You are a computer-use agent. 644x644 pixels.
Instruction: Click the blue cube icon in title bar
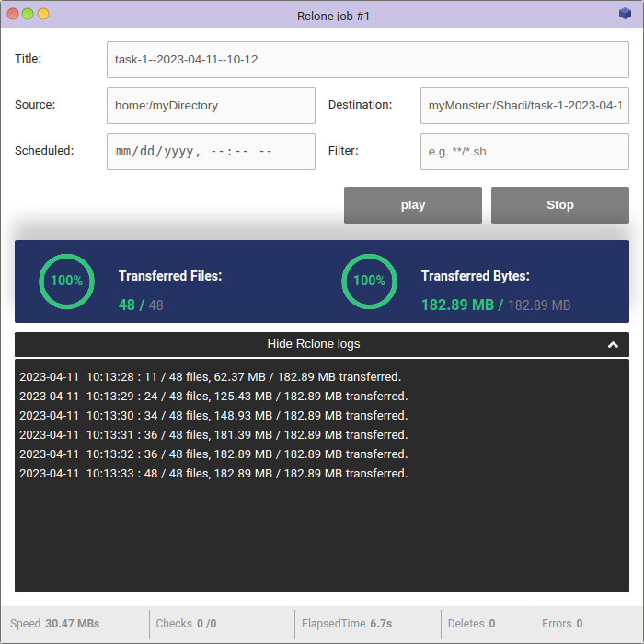click(x=625, y=14)
